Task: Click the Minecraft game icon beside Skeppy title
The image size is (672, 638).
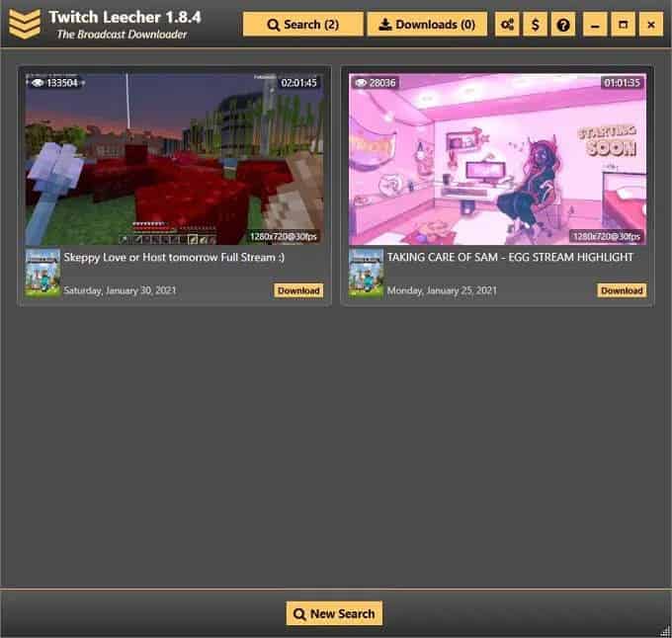Action: point(42,274)
